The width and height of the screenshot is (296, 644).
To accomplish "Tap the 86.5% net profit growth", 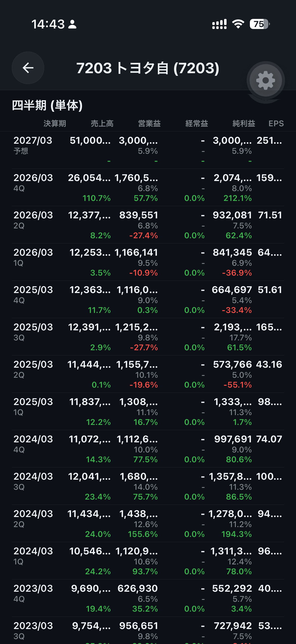I will click(x=239, y=497).
